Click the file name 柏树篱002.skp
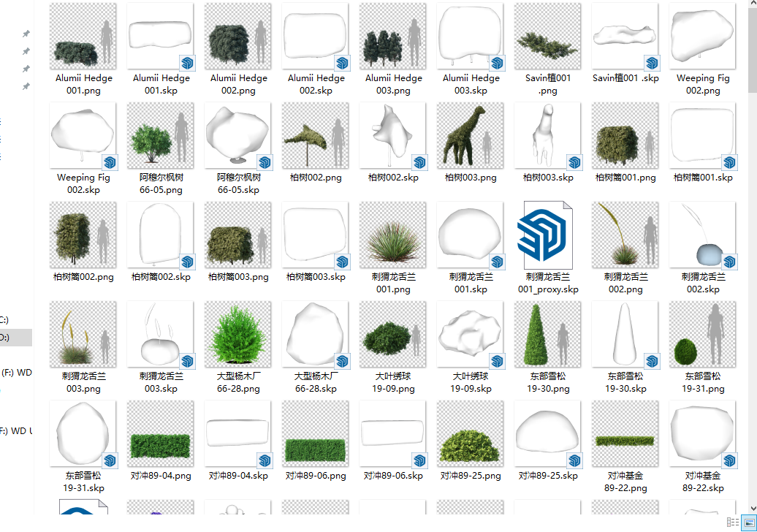The image size is (757, 532). (160, 277)
